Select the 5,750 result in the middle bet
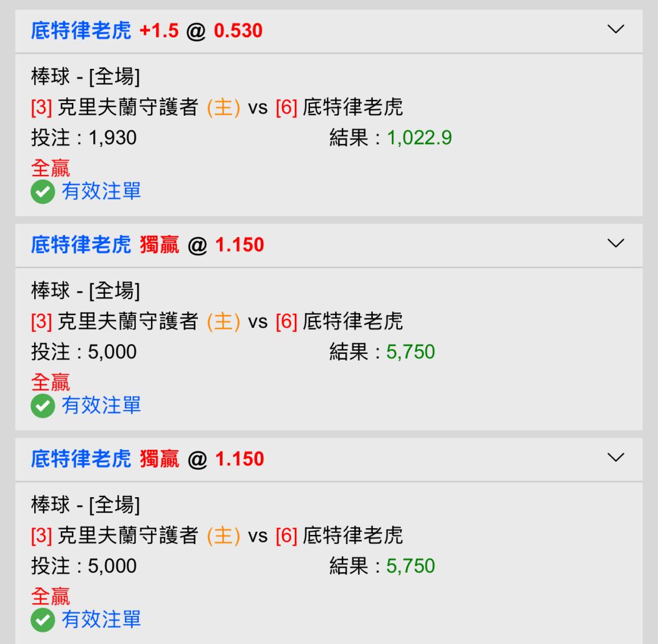This screenshot has width=658, height=644. tap(411, 352)
